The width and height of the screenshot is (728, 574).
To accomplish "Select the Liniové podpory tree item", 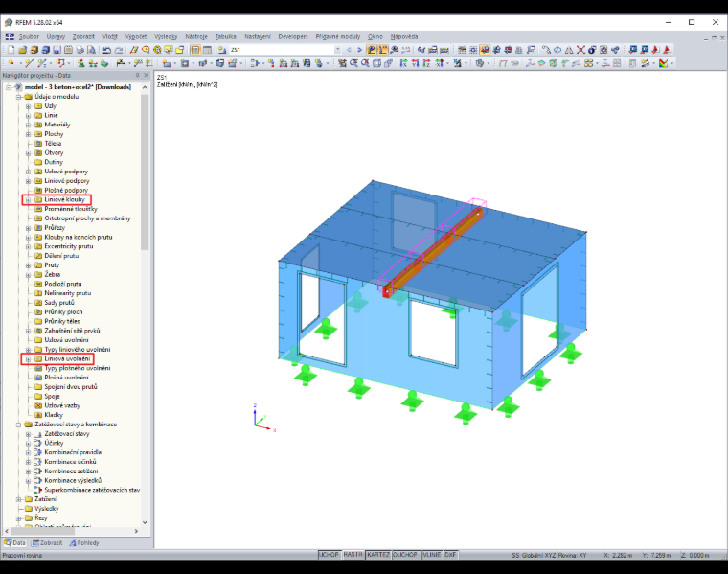I will (x=67, y=181).
